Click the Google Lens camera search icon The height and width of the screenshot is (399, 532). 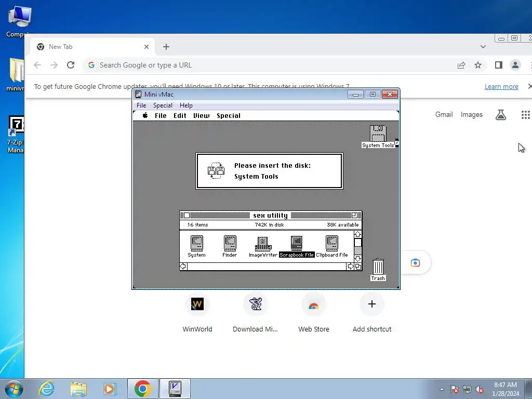click(x=415, y=262)
